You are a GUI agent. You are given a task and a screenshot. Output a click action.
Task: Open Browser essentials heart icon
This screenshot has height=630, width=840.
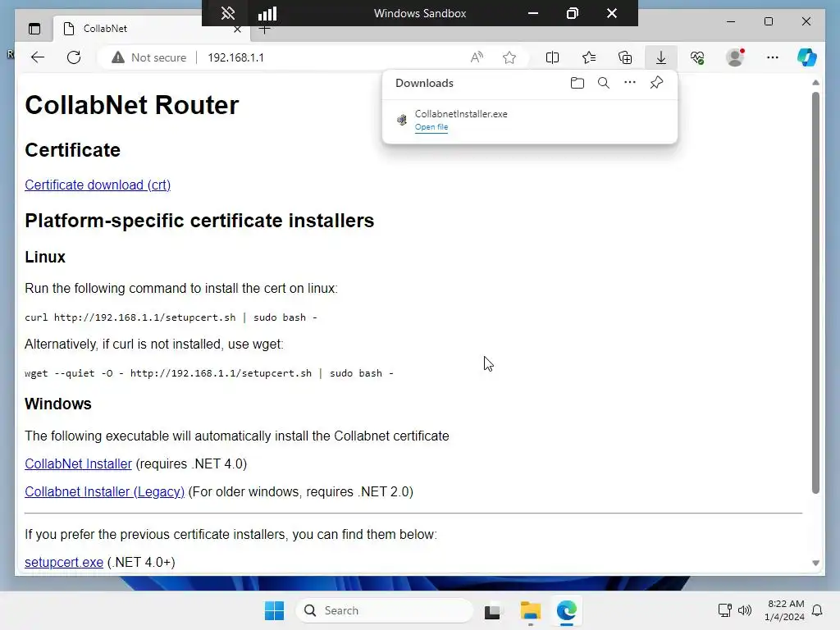click(x=697, y=57)
